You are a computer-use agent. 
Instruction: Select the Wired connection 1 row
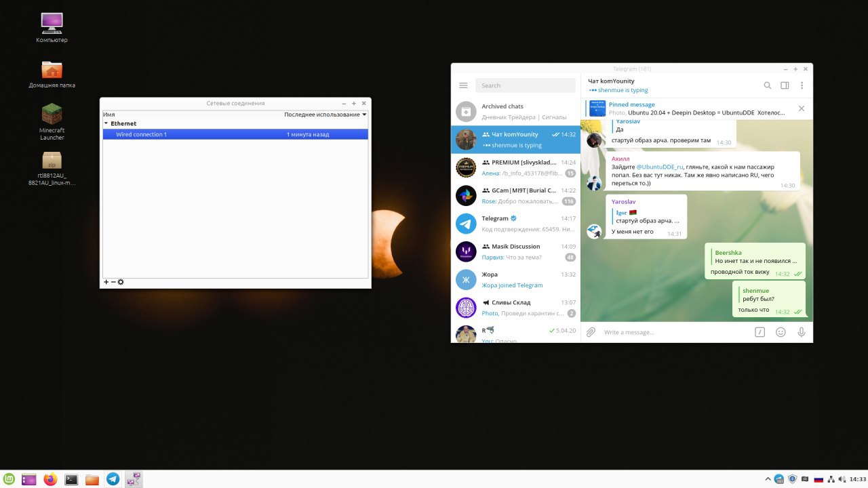point(235,134)
